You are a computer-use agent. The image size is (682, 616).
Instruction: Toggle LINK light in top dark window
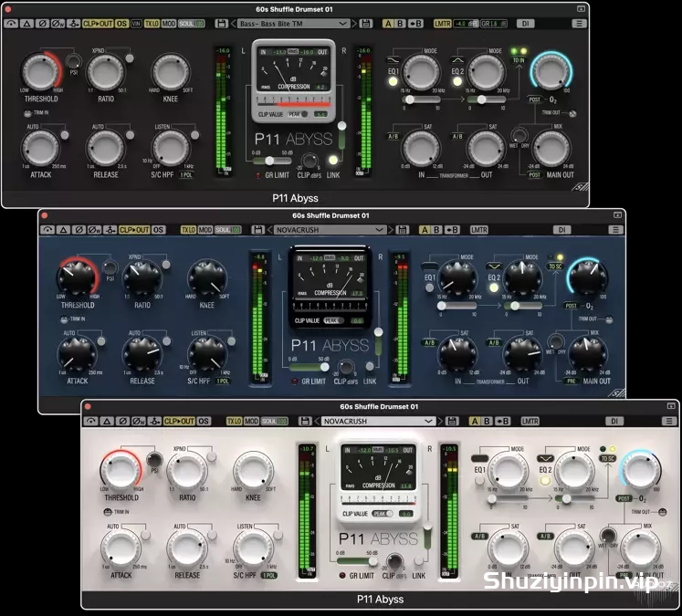pos(332,161)
